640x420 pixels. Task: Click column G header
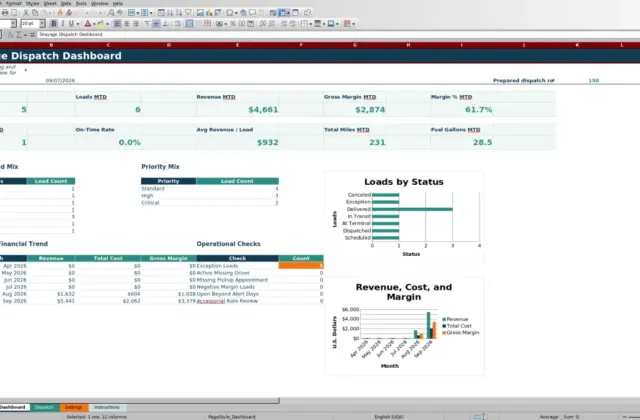[x=355, y=45]
